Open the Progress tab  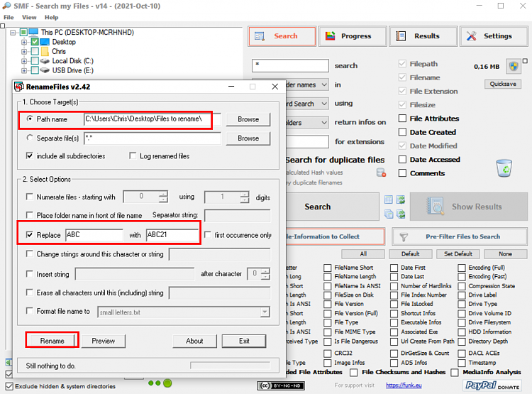353,36
